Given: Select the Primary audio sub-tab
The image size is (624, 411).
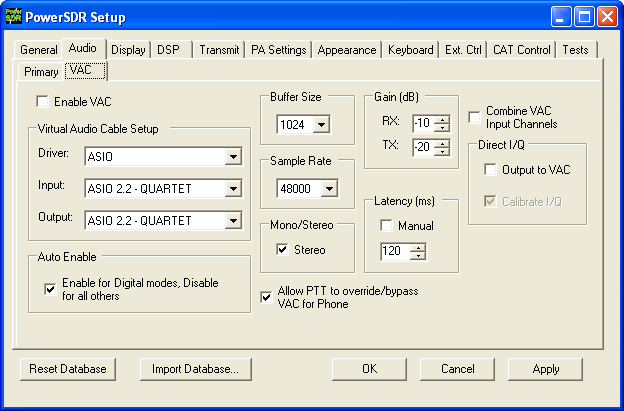Looking at the screenshot, I should [41, 72].
